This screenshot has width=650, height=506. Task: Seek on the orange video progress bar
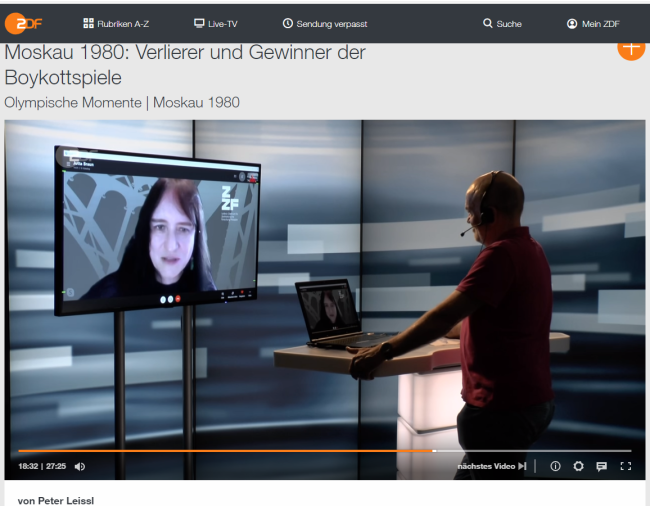coord(325,450)
